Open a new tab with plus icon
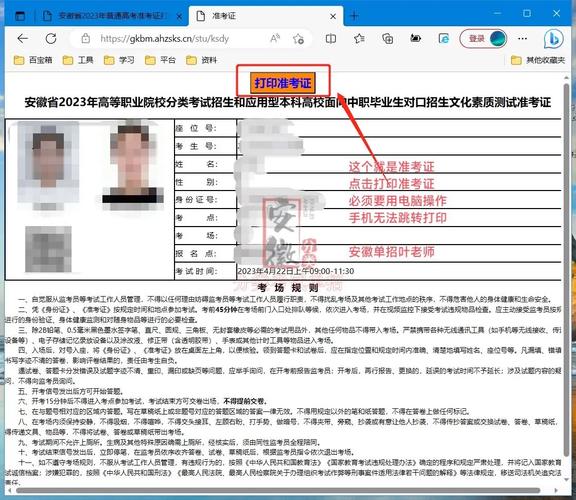The image size is (576, 500). (x=354, y=16)
